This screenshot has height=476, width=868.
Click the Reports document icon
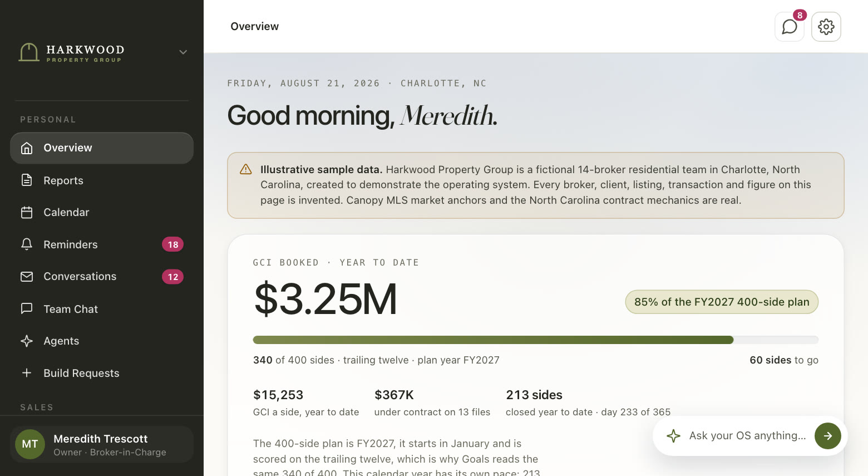(x=27, y=180)
